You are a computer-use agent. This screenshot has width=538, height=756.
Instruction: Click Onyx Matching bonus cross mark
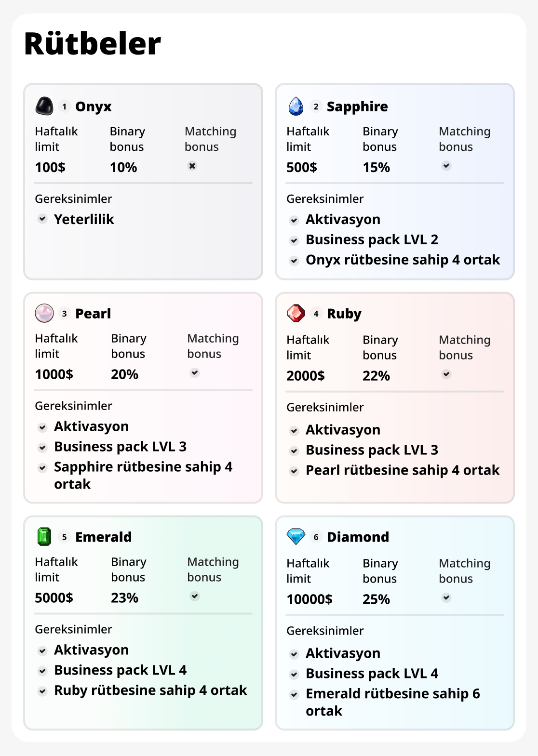click(x=192, y=166)
